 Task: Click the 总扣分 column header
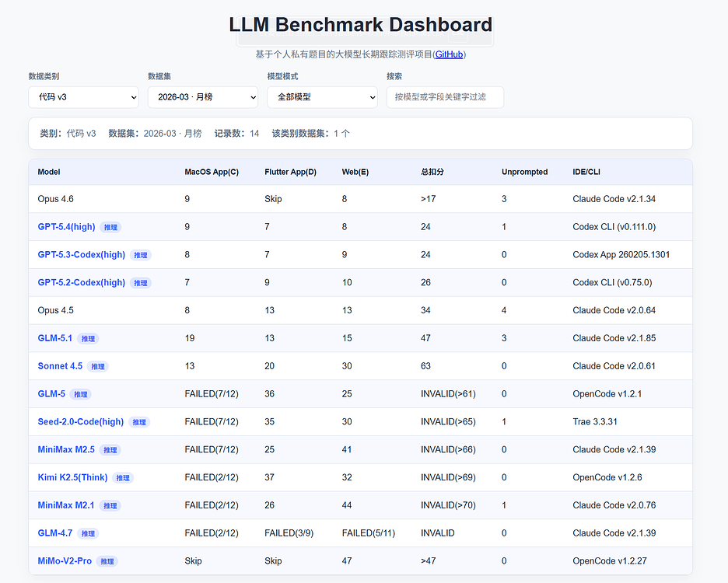point(432,172)
